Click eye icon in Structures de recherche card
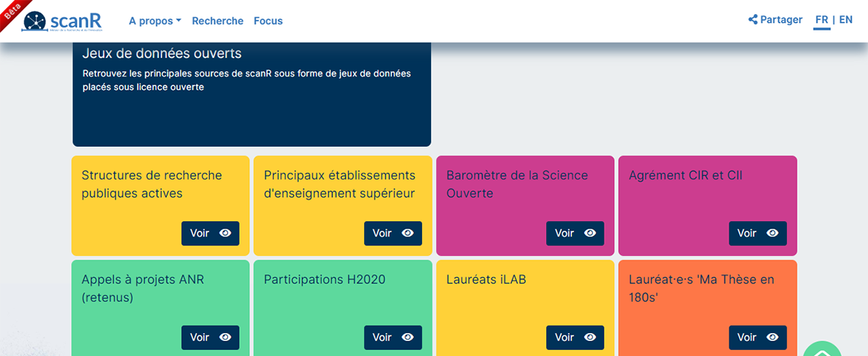This screenshot has width=868, height=356. coord(225,233)
